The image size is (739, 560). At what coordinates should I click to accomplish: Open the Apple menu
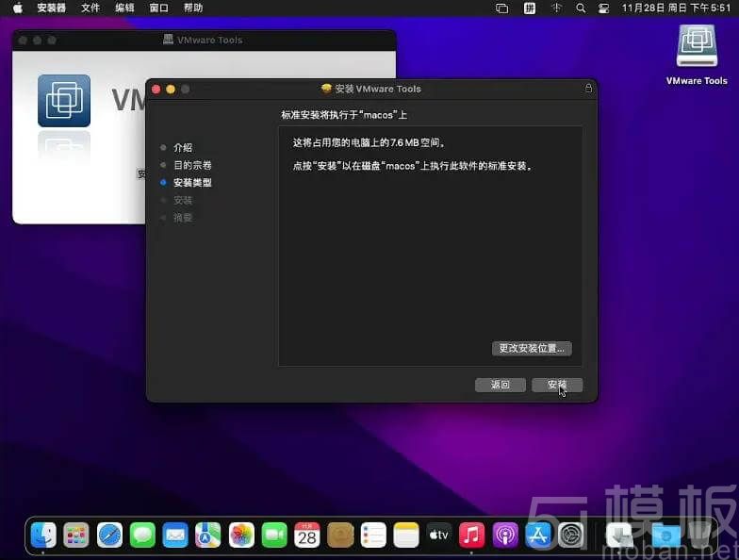pos(17,8)
